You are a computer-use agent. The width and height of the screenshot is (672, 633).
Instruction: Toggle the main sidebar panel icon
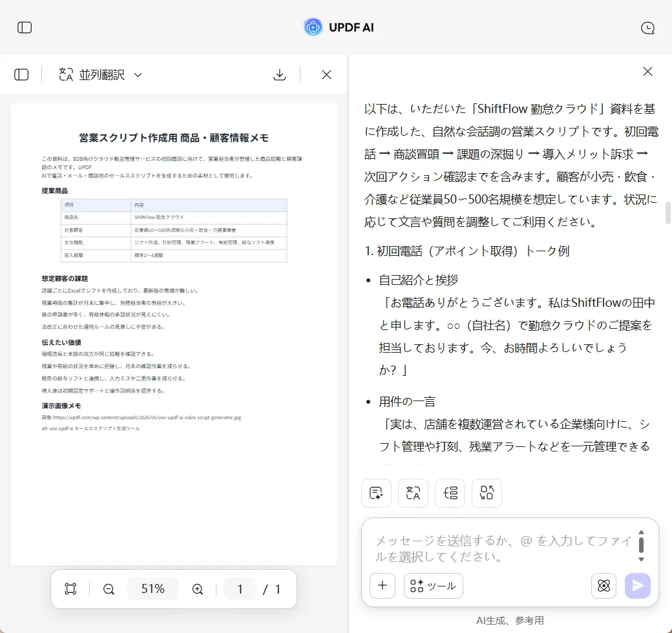coord(25,27)
